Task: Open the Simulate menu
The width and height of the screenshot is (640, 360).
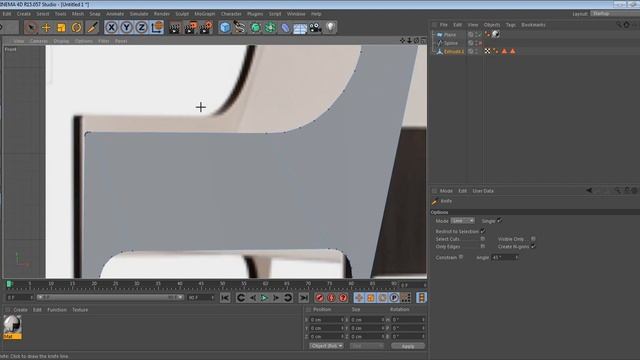Action: pyautogui.click(x=139, y=14)
